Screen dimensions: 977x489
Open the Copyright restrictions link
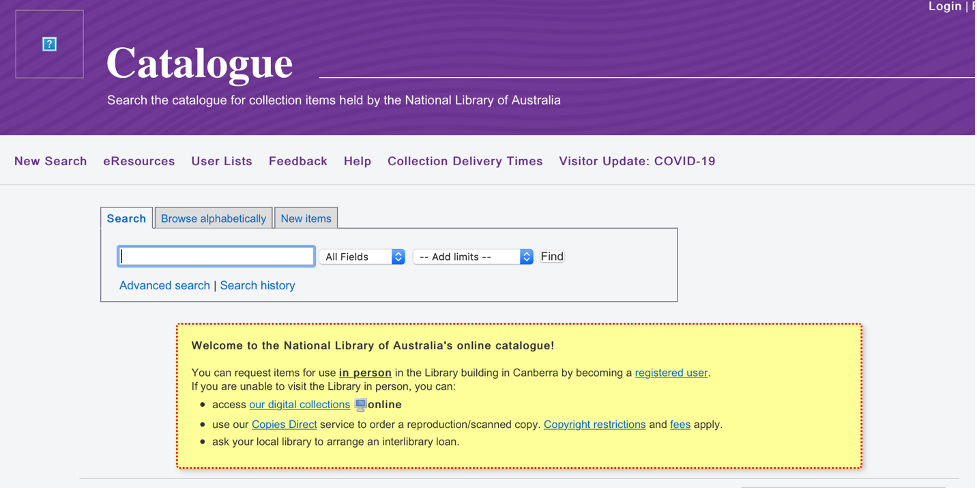(594, 424)
